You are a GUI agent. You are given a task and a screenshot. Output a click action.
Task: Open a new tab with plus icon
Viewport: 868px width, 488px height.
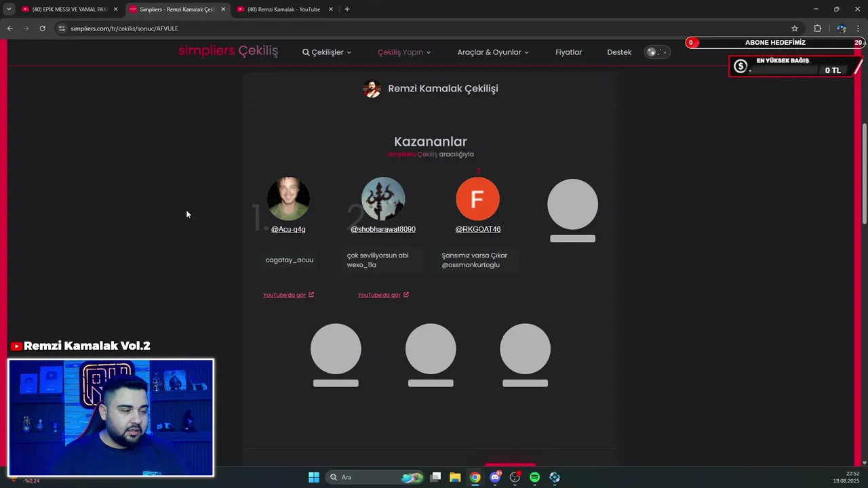tap(347, 9)
